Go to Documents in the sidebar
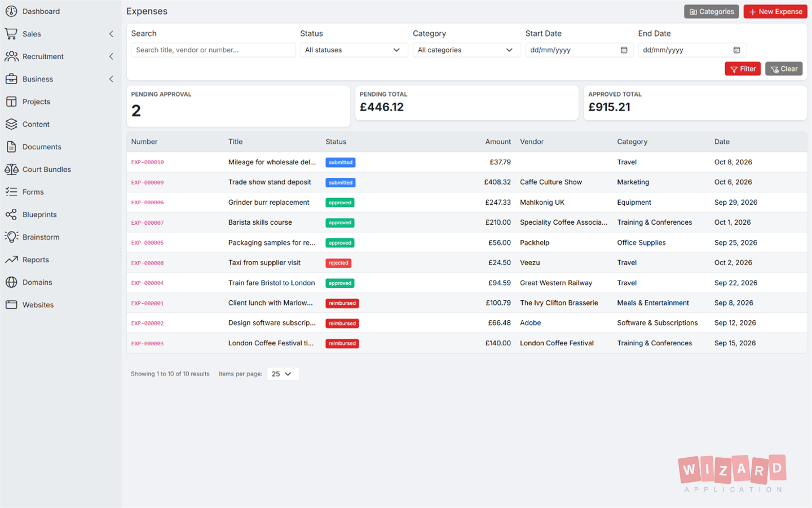The width and height of the screenshot is (812, 508). (42, 147)
